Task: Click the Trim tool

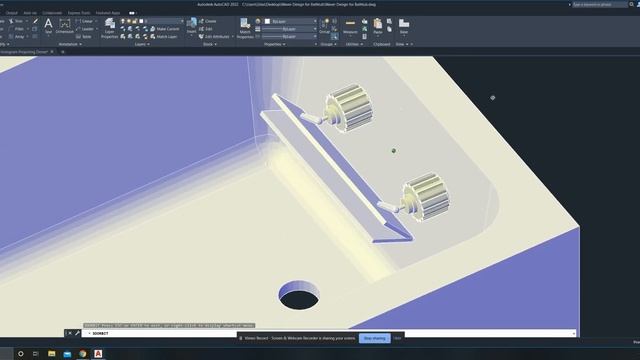Action: tap(16, 21)
